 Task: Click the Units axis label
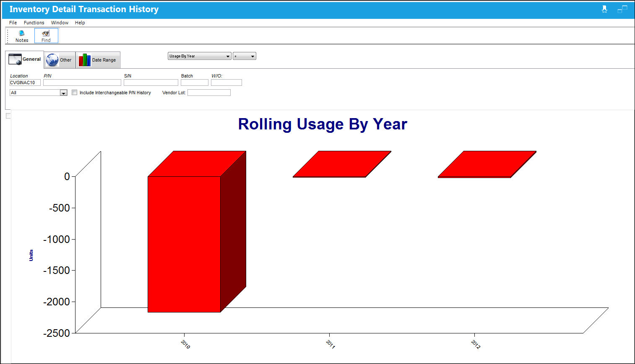31,256
